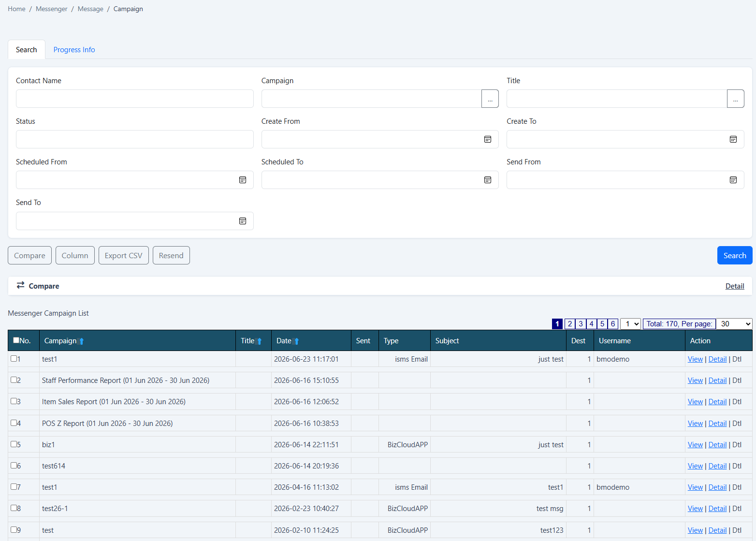756x541 pixels.
Task: Click Detail for biz1 row
Action: (x=717, y=445)
